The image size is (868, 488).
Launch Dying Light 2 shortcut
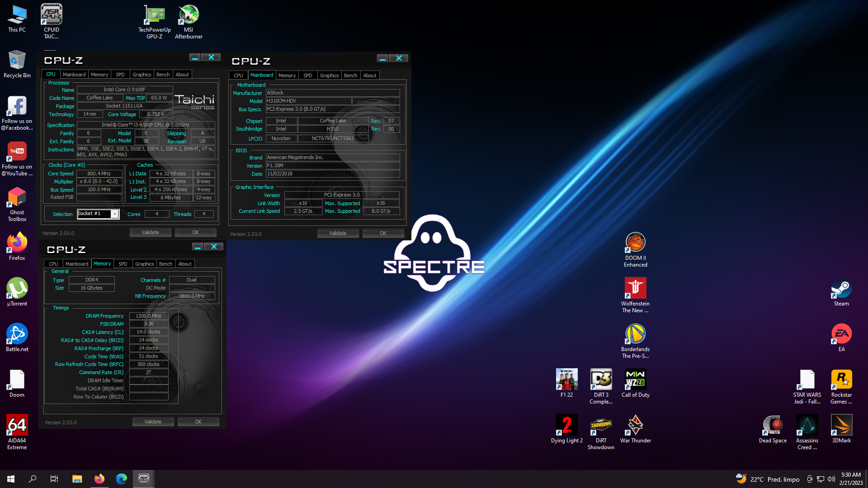(566, 429)
